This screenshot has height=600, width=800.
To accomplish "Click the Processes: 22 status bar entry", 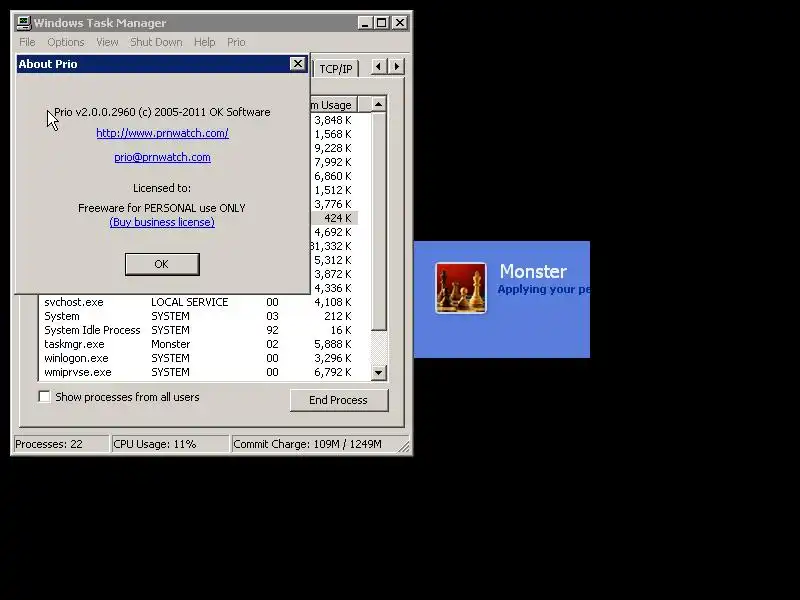I will (61, 444).
